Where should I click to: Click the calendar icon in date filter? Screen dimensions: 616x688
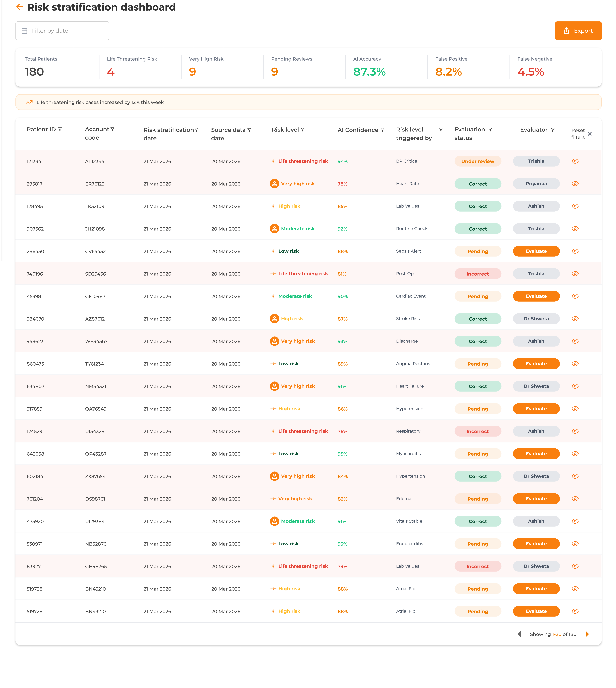tap(24, 31)
